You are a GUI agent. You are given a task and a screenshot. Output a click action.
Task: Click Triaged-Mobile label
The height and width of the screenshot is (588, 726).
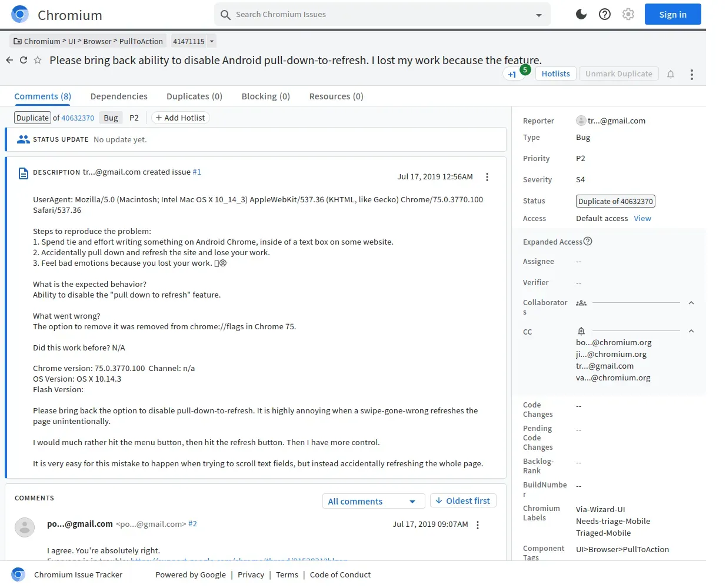click(x=603, y=533)
